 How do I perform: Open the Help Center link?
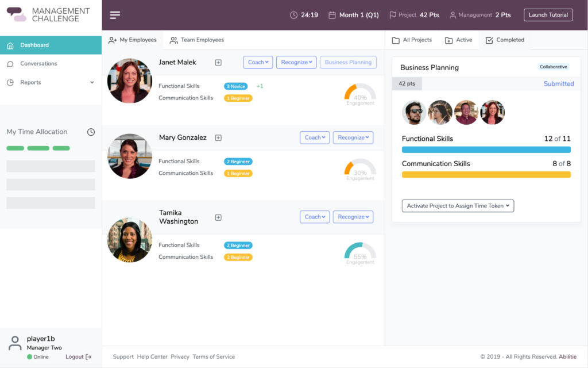coord(152,357)
